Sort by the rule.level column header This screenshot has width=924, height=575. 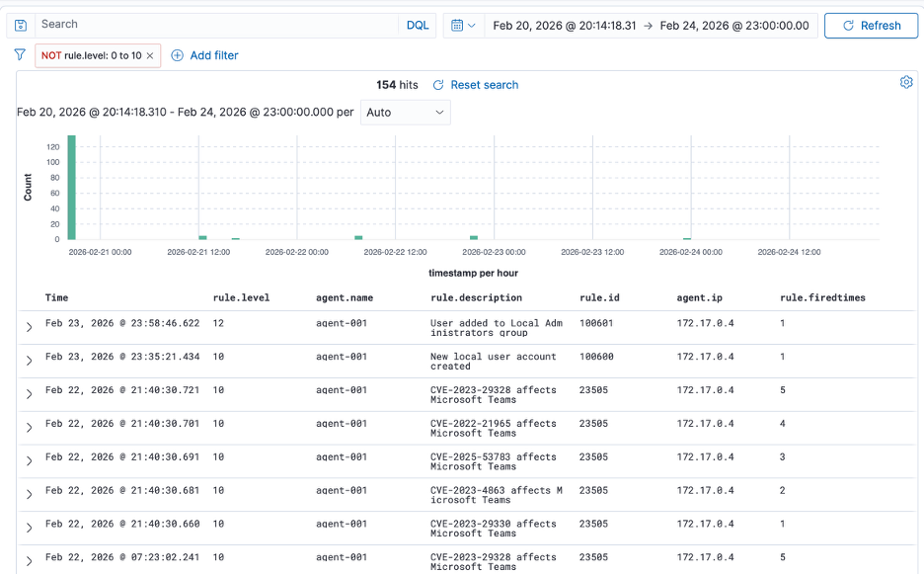[241, 297]
